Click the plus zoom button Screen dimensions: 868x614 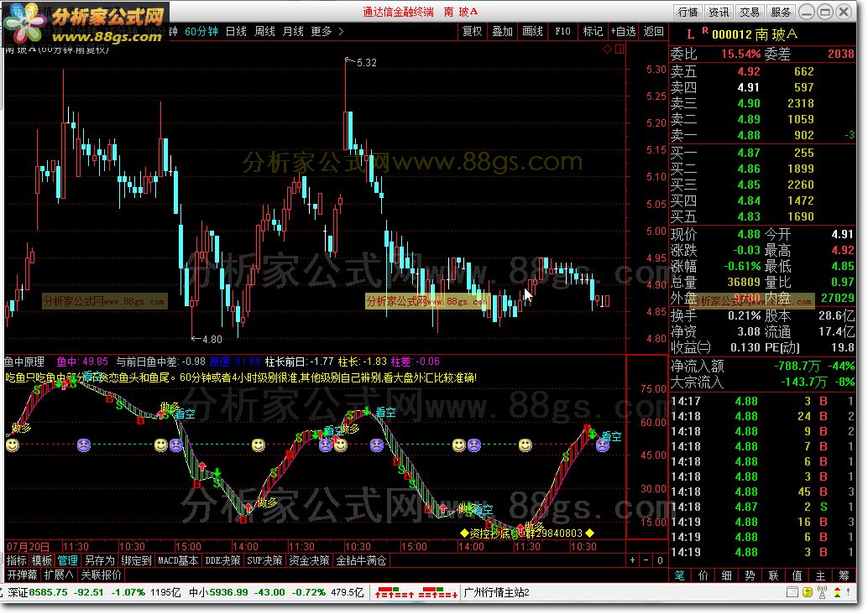click(x=632, y=560)
